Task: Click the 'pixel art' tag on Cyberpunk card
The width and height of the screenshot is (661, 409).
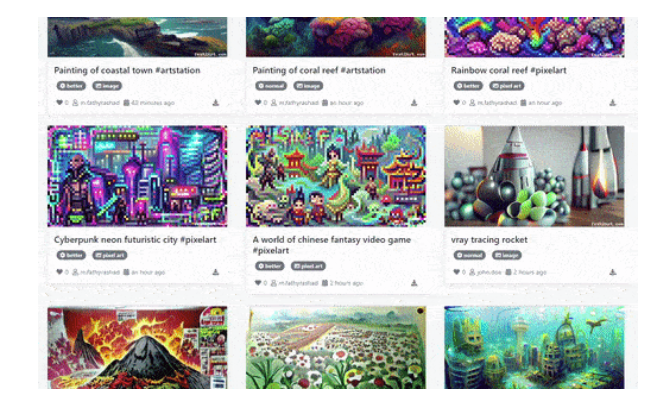Action: (x=110, y=255)
